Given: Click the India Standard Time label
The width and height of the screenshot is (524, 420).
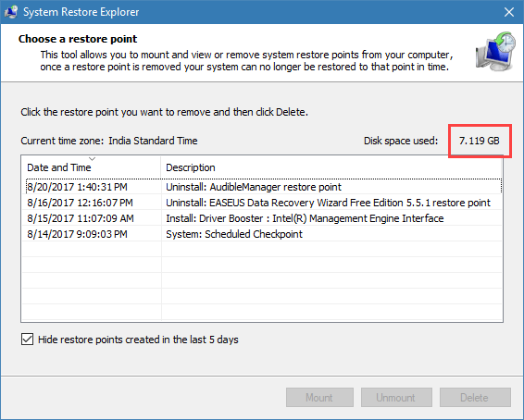Looking at the screenshot, I should pyautogui.click(x=153, y=141).
